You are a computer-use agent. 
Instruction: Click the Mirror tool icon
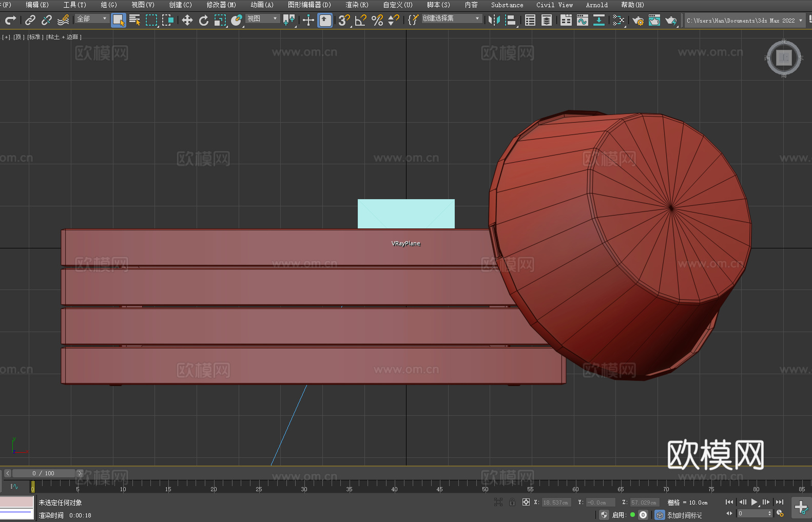(494, 20)
